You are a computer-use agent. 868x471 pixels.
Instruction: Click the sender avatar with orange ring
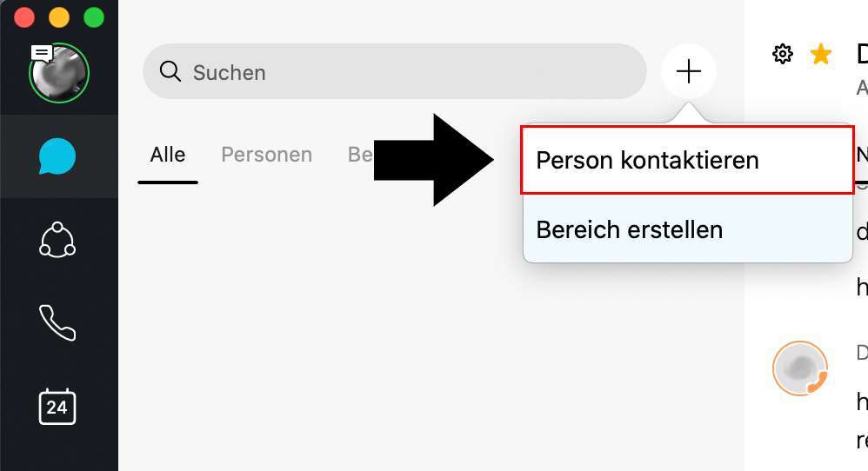[799, 368]
